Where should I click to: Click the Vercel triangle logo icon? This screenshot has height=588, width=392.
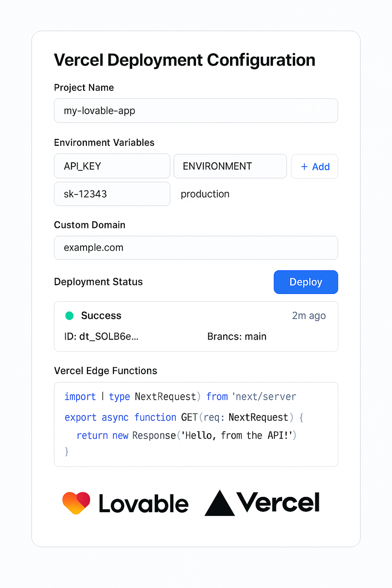pyautogui.click(x=219, y=504)
